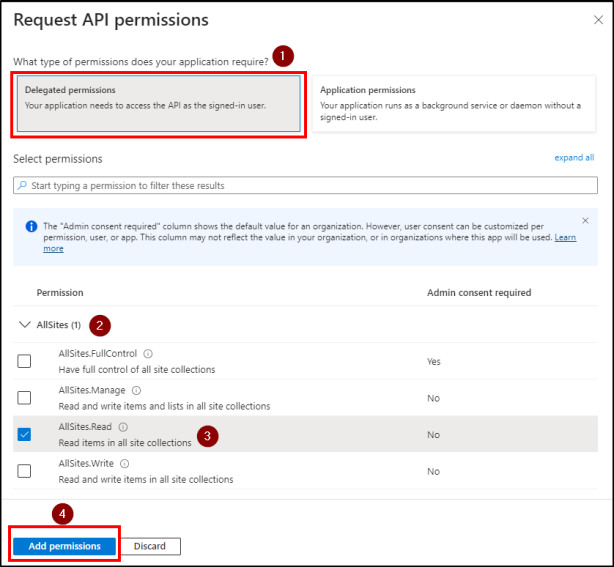
Task: Click the Add permissions button
Action: point(65,546)
